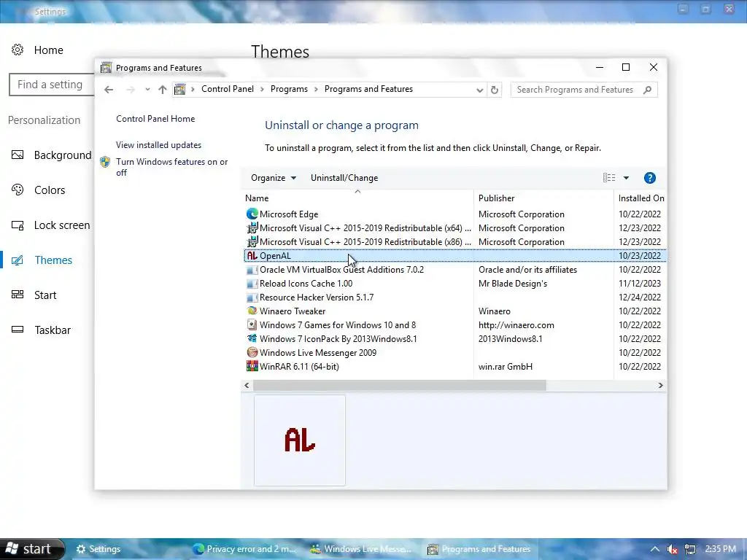Open Control Panel Home link
The image size is (747, 560).
tap(155, 119)
